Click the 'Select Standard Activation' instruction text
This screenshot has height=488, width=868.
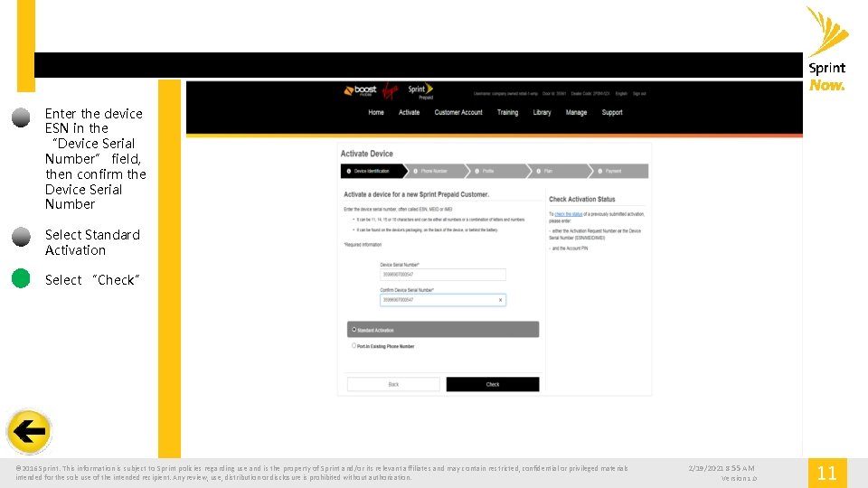pos(92,242)
